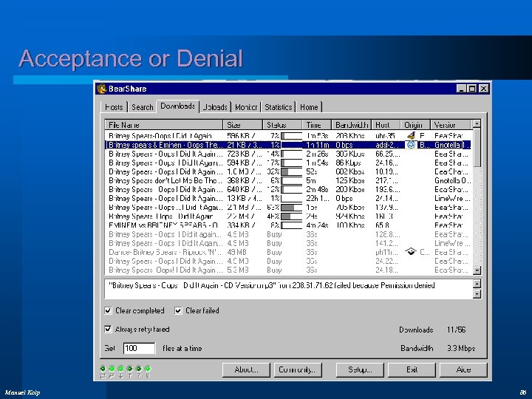
Task: Open the Monitor tab
Action: pyautogui.click(x=246, y=107)
